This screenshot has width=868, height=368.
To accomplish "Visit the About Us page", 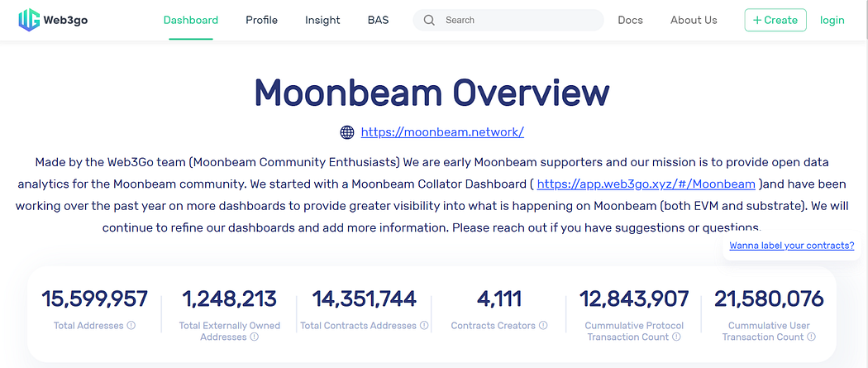I will (x=694, y=20).
